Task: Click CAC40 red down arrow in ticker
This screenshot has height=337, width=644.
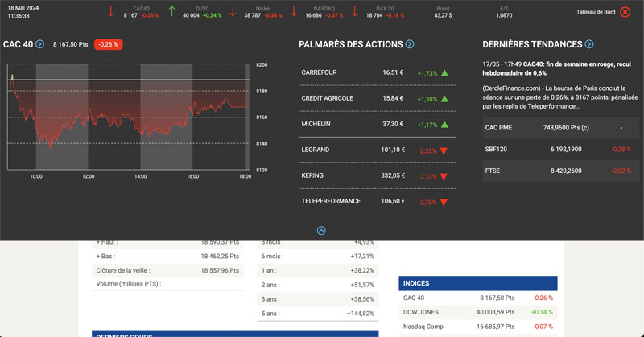Action: (111, 11)
